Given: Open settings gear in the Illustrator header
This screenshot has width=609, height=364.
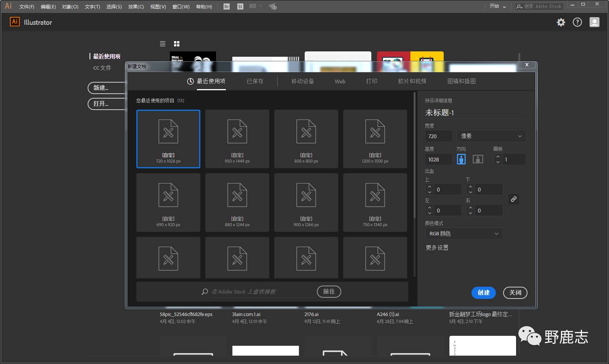Looking at the screenshot, I should point(561,22).
